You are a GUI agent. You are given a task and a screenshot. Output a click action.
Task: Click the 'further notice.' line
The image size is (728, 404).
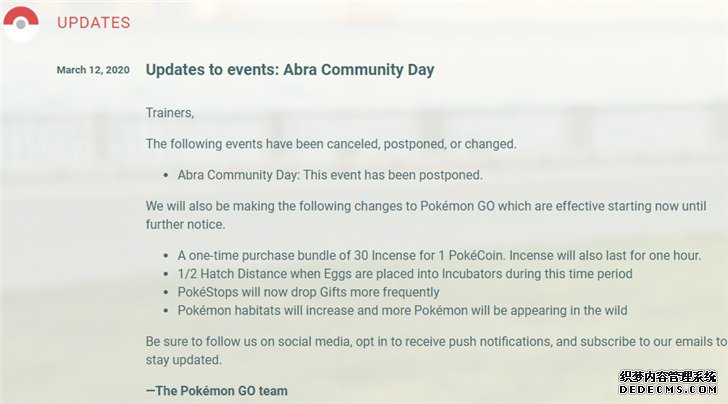pos(185,225)
